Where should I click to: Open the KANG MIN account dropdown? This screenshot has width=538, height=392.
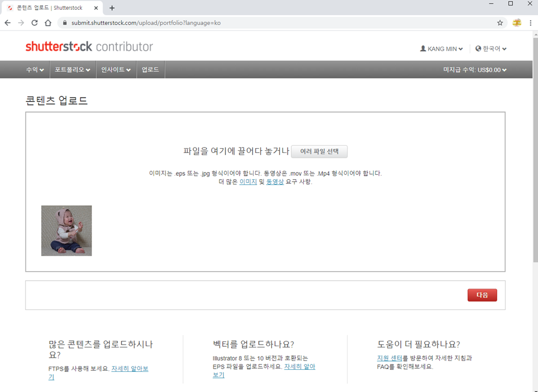coord(441,48)
